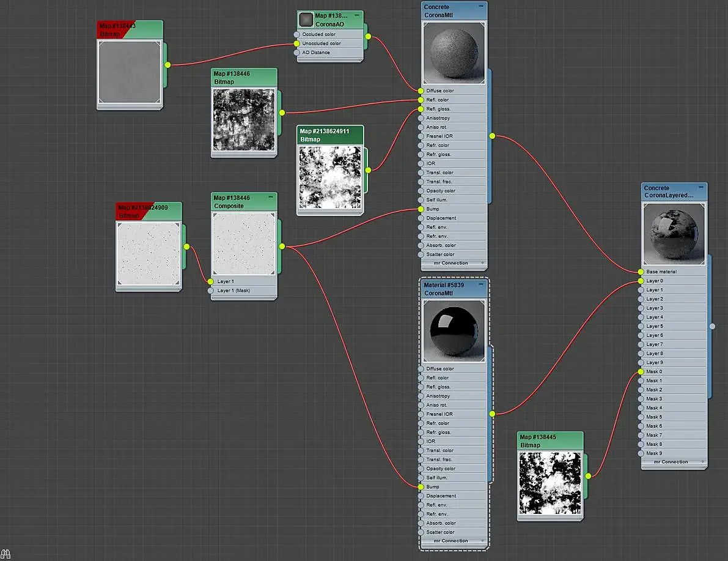The width and height of the screenshot is (728, 561).
Task: Select the 'Map #138445 Bitmap' node title
Action: [538, 441]
